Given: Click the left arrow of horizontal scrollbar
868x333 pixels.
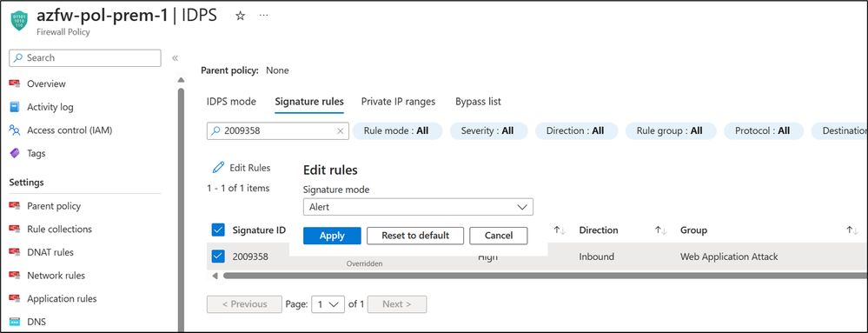Looking at the screenshot, I should [x=215, y=276].
